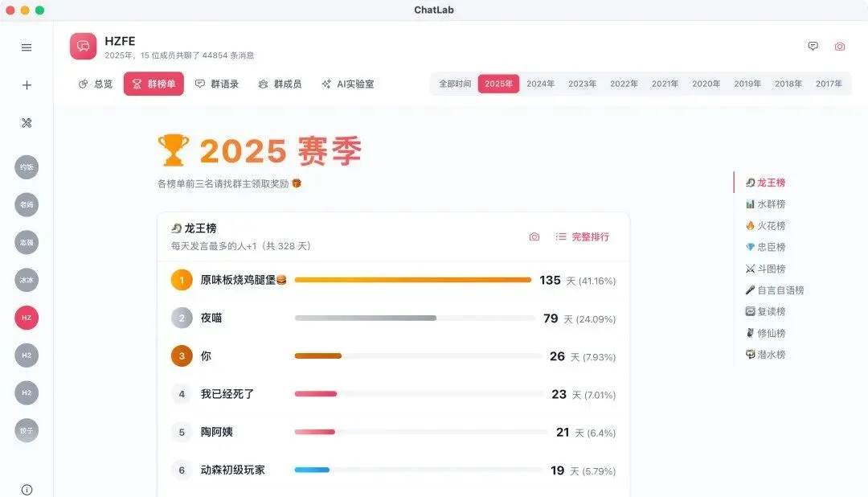Select the red HZ chat avatar
The image size is (868, 497).
coord(27,318)
